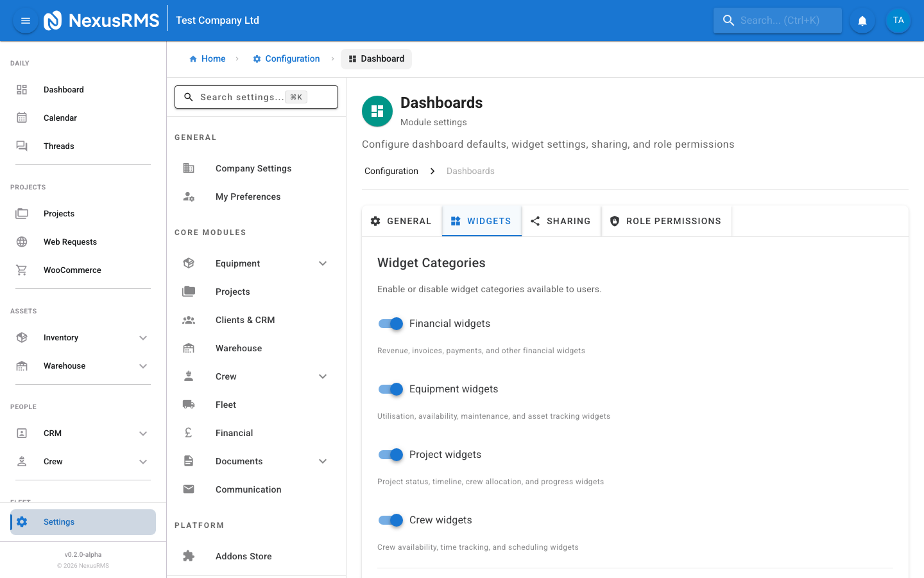
Task: Switch to the Sharing tab
Action: [561, 221]
